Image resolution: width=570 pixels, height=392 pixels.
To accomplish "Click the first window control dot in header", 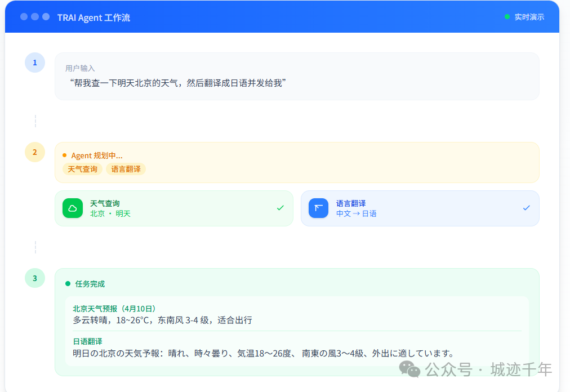I will 24,17.
